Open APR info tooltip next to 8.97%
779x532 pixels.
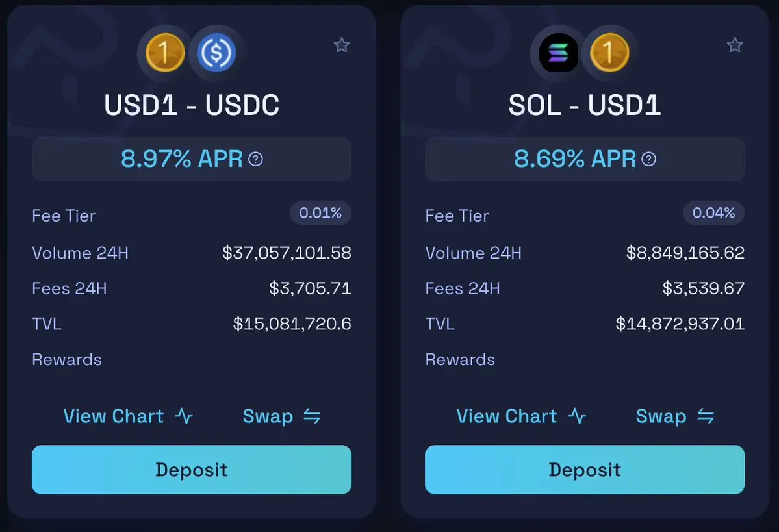255,159
